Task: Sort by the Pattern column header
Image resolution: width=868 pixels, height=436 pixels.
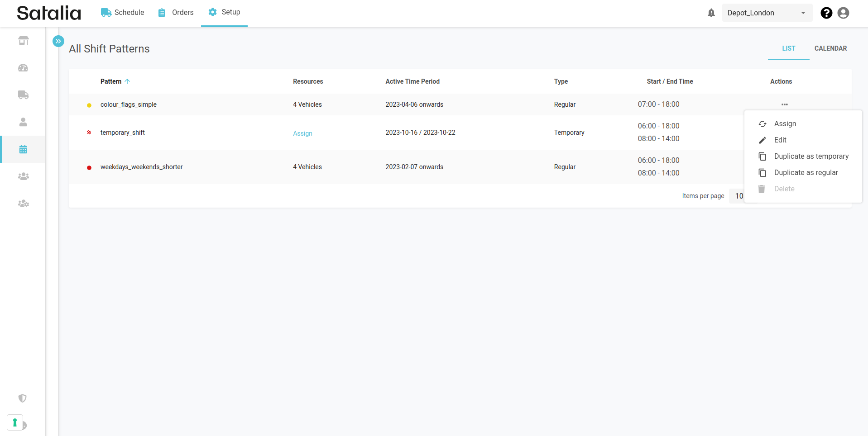Action: [x=111, y=81]
